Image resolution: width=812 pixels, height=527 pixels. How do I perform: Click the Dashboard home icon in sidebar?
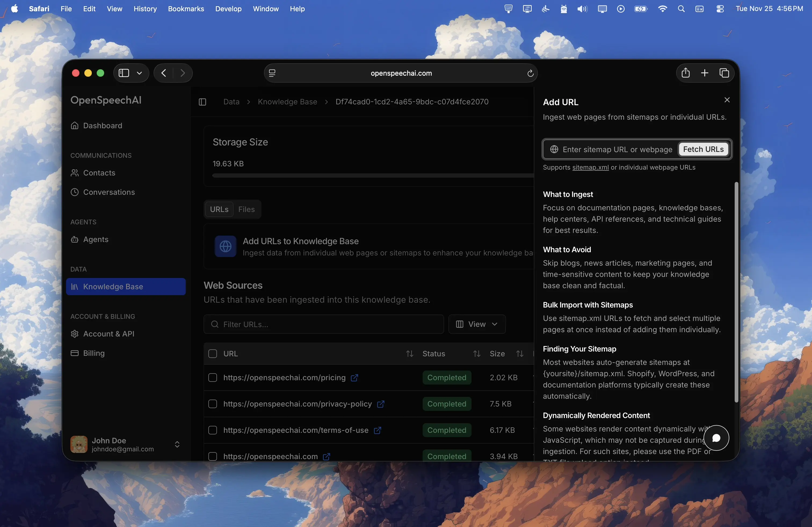(x=74, y=125)
